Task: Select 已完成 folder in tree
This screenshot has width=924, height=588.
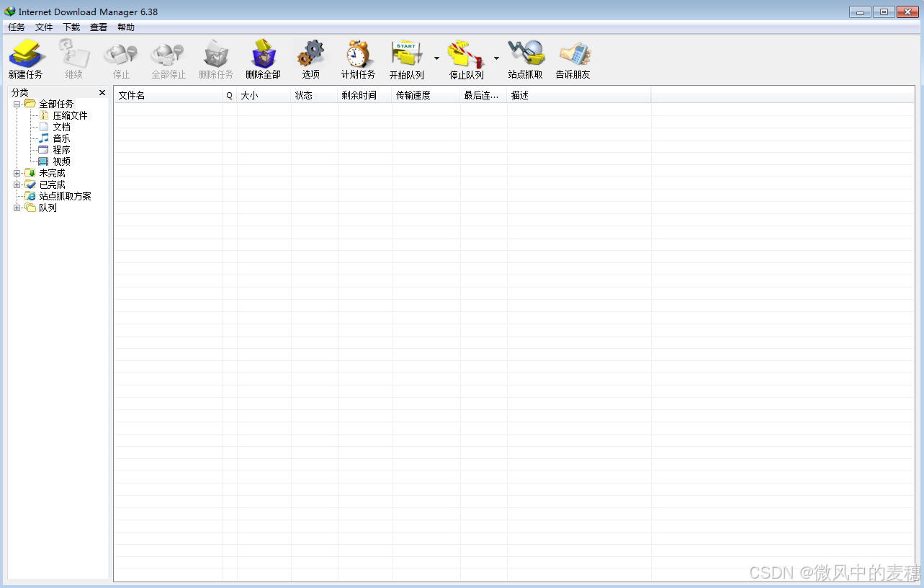Action: [52, 184]
